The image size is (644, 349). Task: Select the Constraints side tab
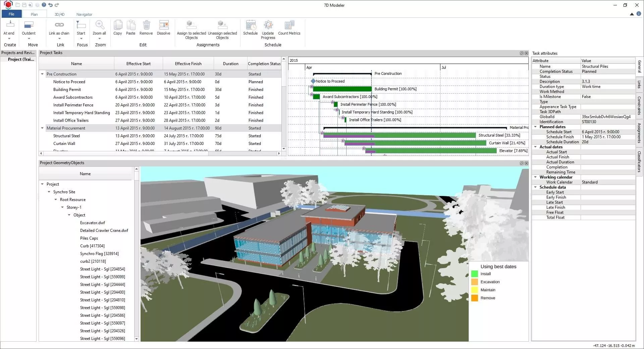pos(639,106)
